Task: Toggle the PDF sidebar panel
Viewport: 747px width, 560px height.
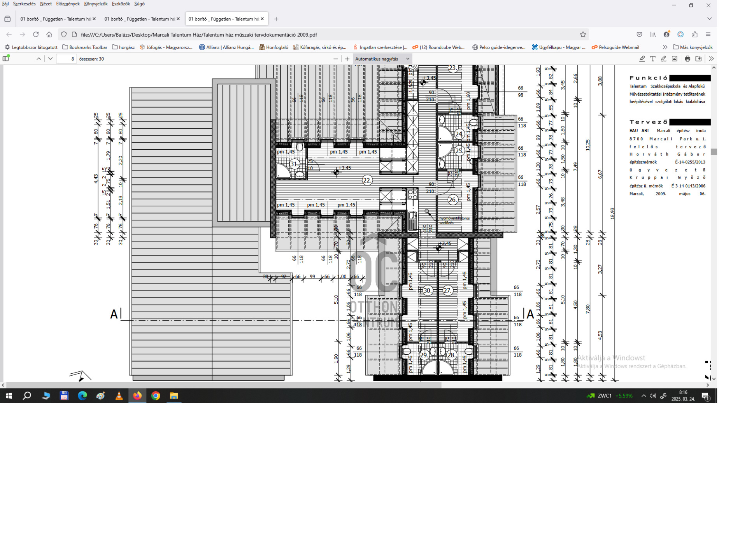Action: (6, 59)
